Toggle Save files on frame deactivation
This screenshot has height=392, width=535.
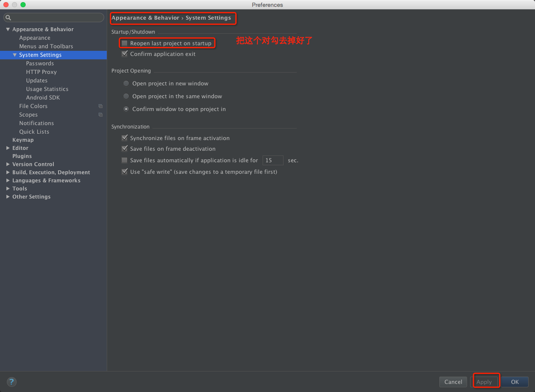(x=125, y=149)
